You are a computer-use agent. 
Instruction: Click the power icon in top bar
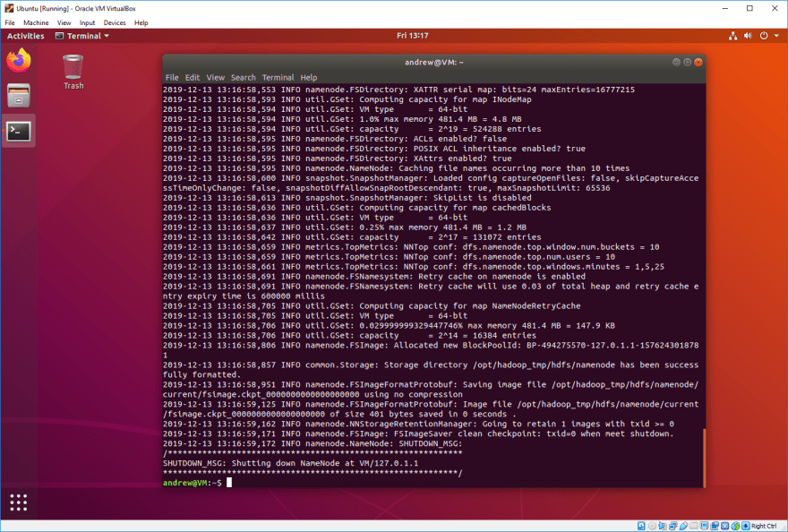pos(764,36)
